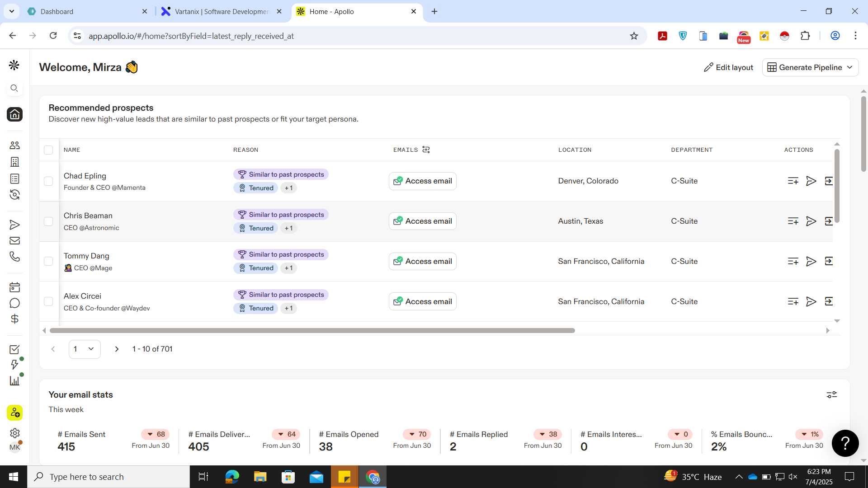The image size is (868, 488).
Task: Open the Chrome three-dot menu
Action: pyautogui.click(x=855, y=36)
